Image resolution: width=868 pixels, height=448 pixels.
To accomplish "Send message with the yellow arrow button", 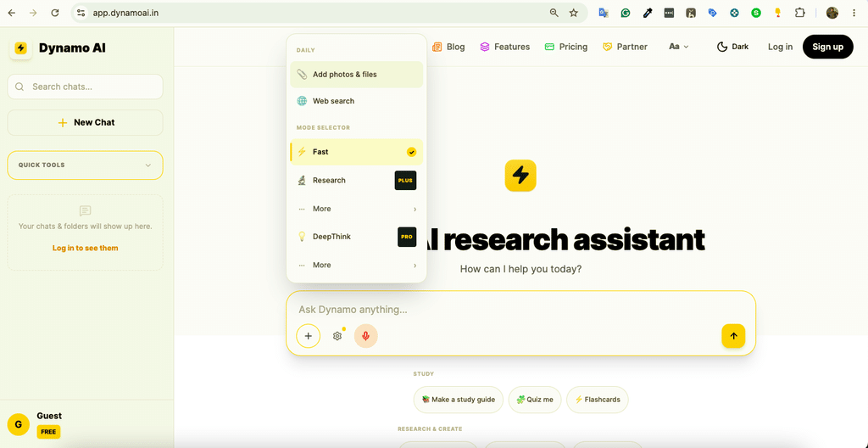I will (x=733, y=336).
